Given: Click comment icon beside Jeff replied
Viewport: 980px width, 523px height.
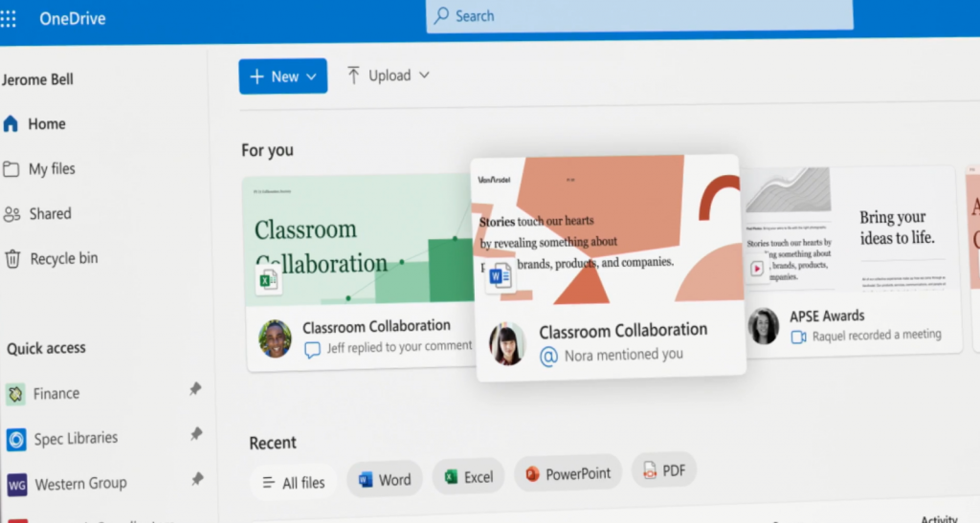Looking at the screenshot, I should click(x=312, y=350).
